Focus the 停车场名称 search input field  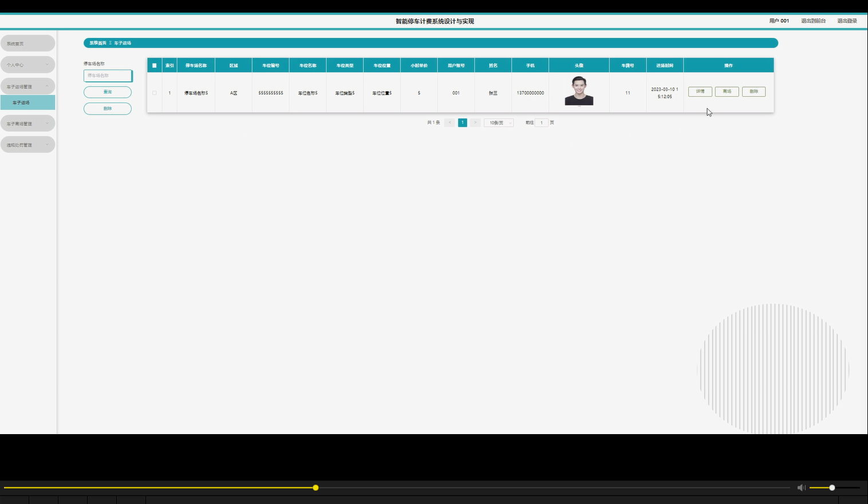[x=108, y=76]
